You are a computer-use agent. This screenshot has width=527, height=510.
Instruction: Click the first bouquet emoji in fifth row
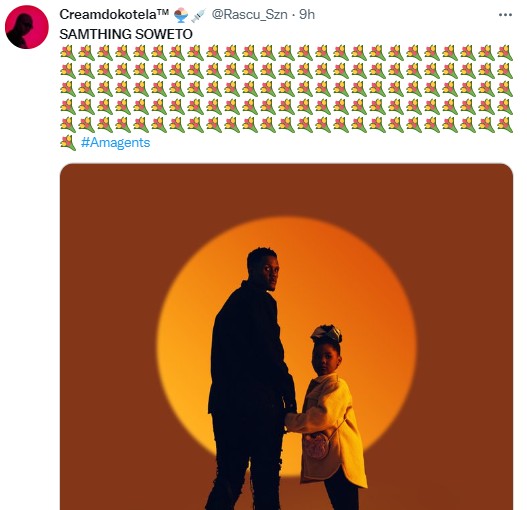click(x=68, y=125)
